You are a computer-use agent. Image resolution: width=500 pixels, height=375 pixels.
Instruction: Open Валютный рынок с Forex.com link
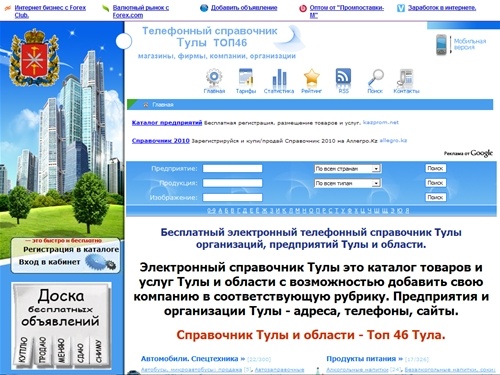coord(141,11)
